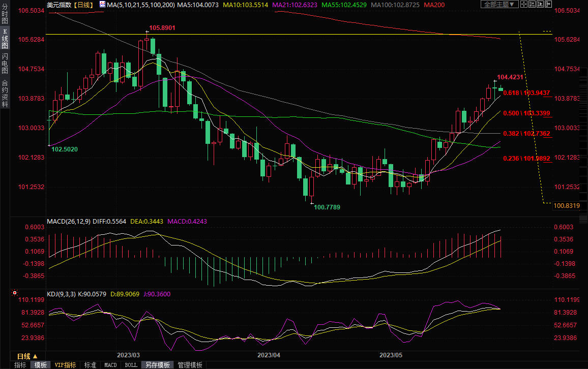Click the MA5:104.0073 value

(198, 5)
